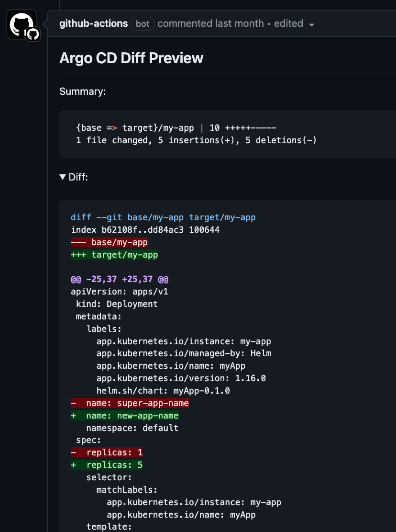Open the github-actions profile link

click(93, 23)
